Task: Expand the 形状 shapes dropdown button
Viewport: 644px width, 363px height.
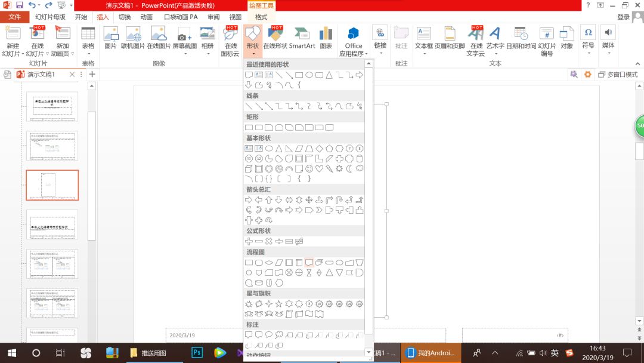Action: pos(252,39)
